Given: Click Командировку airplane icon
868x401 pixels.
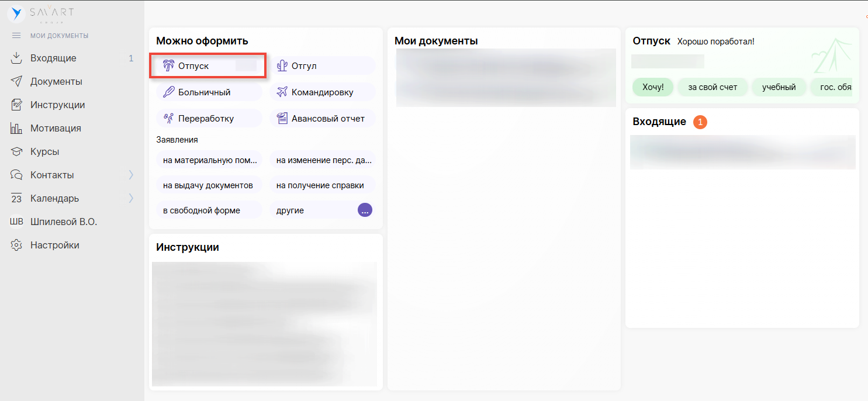Looking at the screenshot, I should click(x=283, y=92).
